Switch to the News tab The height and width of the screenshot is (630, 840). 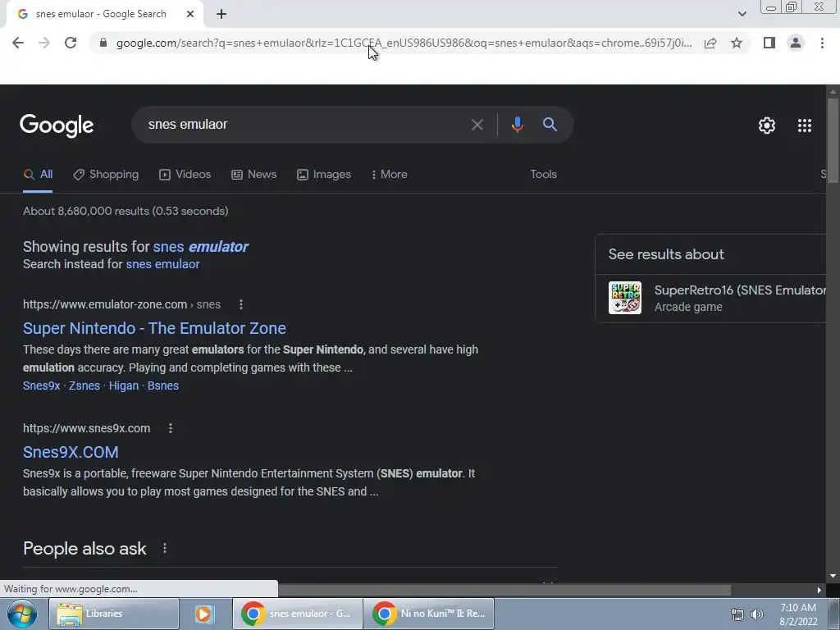point(254,175)
